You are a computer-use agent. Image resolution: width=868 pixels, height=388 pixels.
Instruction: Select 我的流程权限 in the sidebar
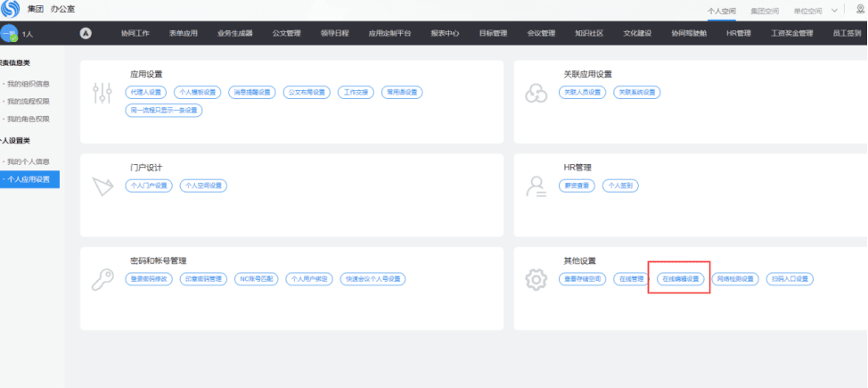pos(29,102)
